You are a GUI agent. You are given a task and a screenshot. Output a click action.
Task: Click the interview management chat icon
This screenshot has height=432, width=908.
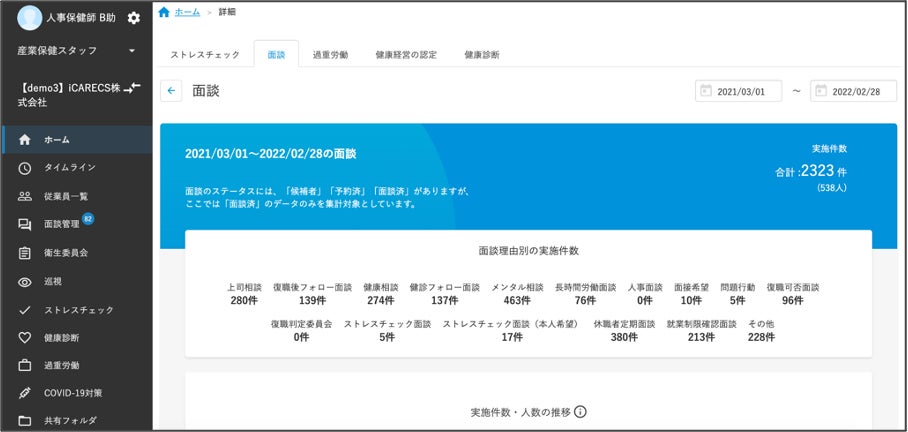point(24,225)
